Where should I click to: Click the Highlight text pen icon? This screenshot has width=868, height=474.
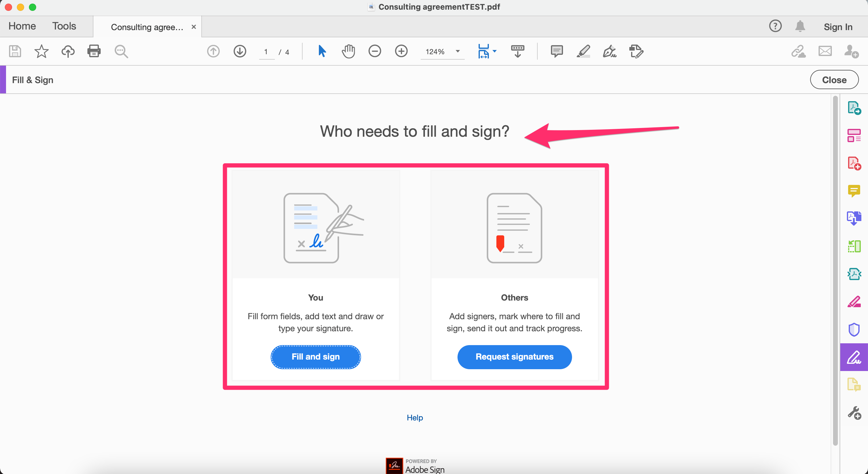[583, 51]
